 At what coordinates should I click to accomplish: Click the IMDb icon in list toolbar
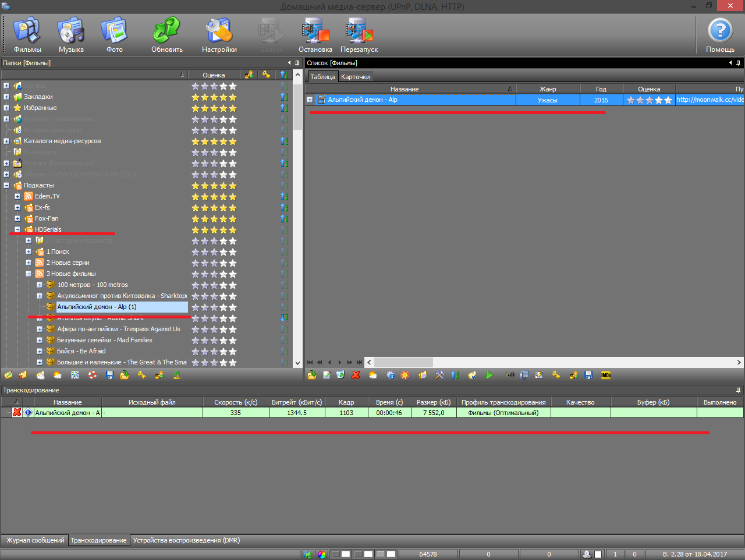(606, 375)
